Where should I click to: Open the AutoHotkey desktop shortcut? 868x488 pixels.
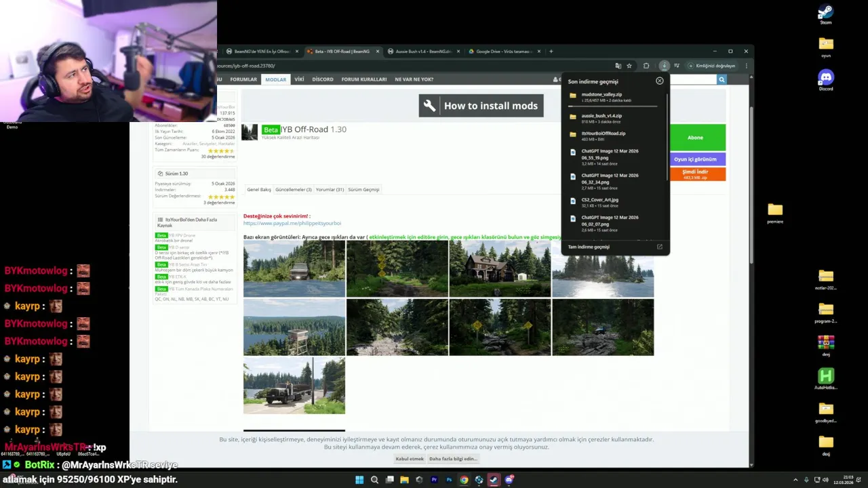[x=825, y=379]
